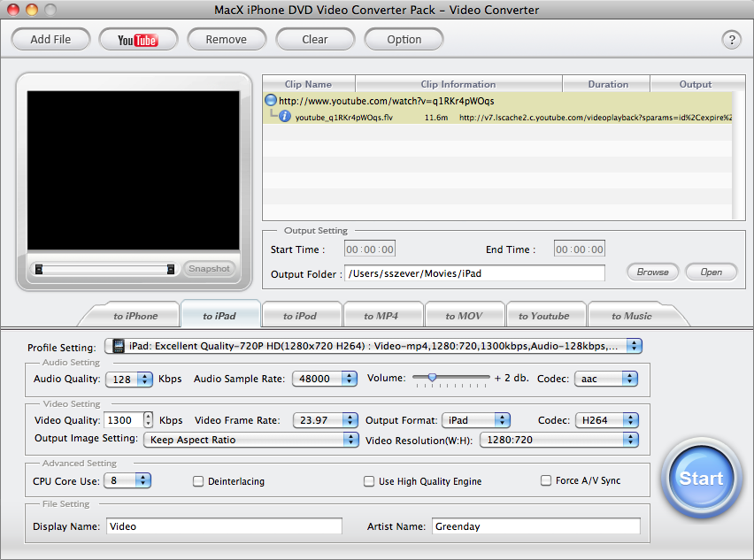
Task: Click the info icon next to youtube_q1RKr4pWOqs.flv
Action: click(285, 116)
